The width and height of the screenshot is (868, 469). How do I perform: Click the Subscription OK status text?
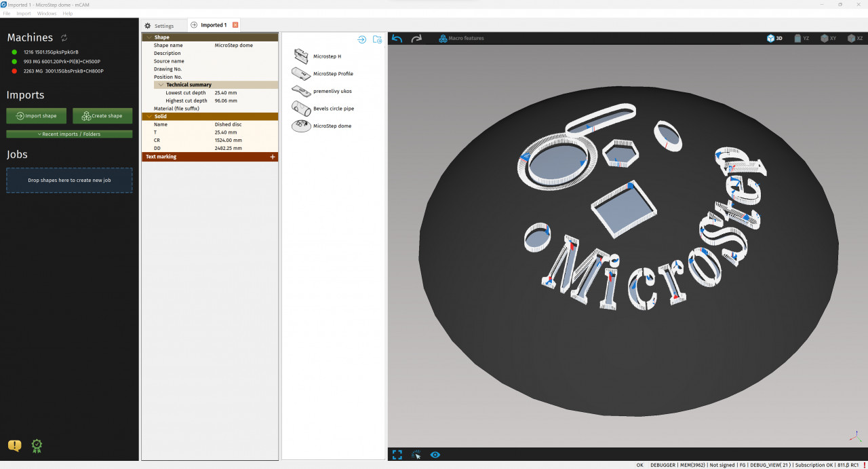814,465
